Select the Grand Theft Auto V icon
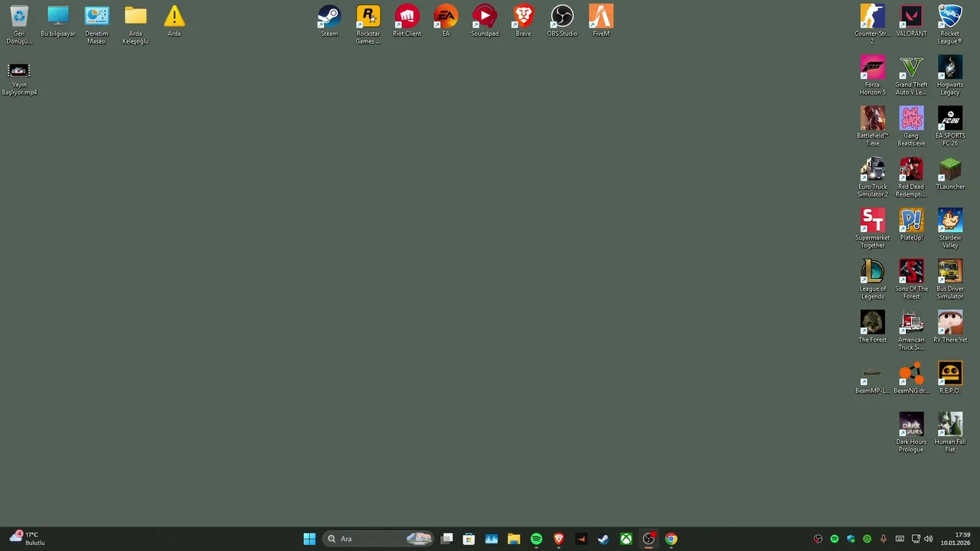980x551 pixels. pos(911,76)
